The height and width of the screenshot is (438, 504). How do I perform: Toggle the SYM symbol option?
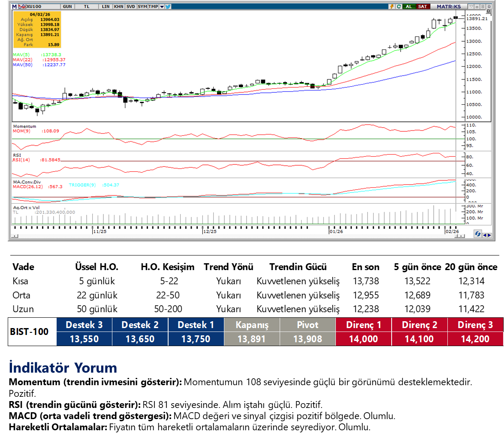point(142,6)
